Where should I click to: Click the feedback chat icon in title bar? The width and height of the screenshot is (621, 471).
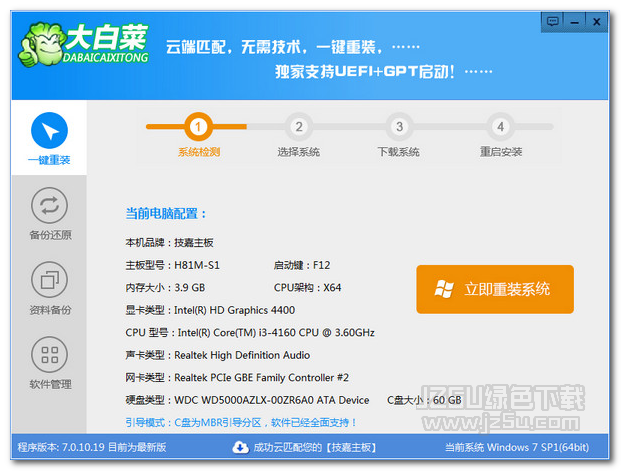pos(552,21)
